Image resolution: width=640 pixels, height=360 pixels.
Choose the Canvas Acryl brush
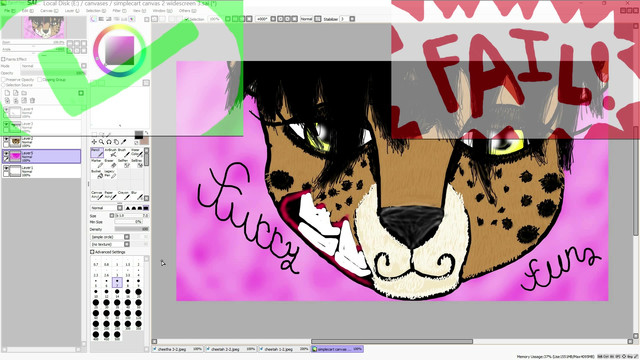click(x=97, y=195)
